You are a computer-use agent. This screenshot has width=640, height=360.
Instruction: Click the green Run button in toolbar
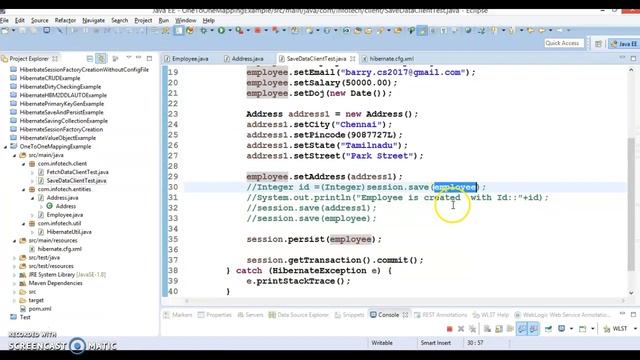221,30
